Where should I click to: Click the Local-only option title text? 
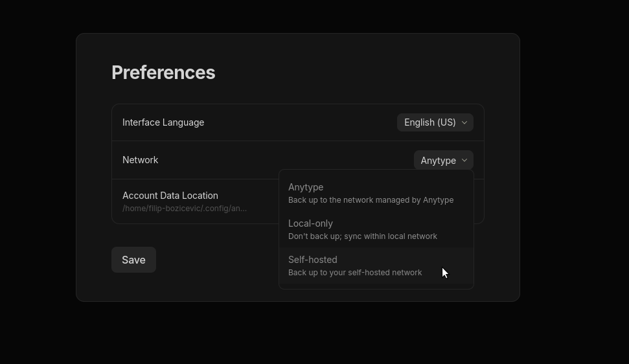310,223
